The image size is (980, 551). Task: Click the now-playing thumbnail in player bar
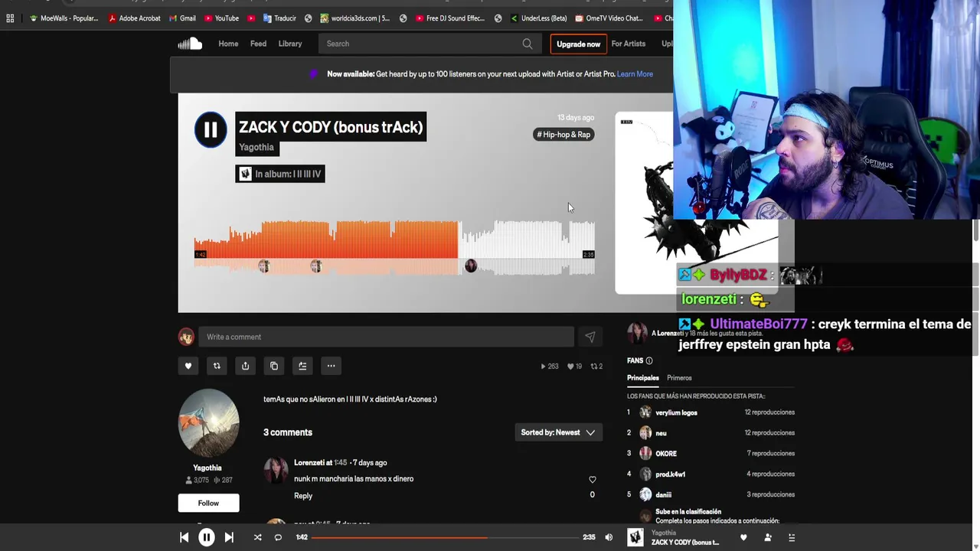pyautogui.click(x=635, y=537)
